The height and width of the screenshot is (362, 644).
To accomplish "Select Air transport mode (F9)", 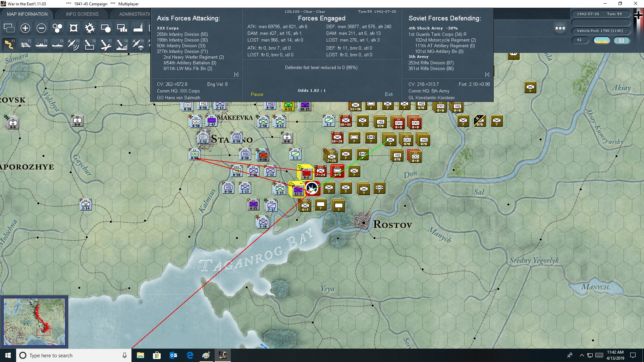I will pyautogui.click(x=138, y=45).
